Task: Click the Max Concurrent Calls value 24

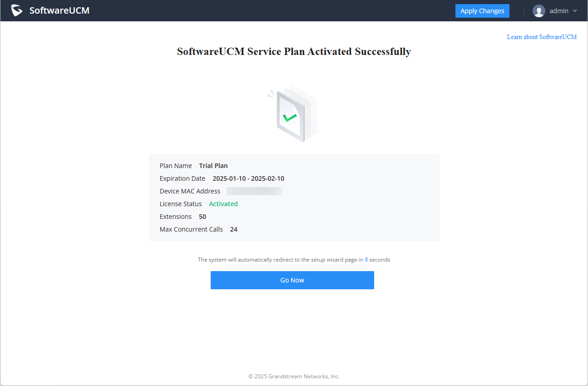Action: [234, 229]
